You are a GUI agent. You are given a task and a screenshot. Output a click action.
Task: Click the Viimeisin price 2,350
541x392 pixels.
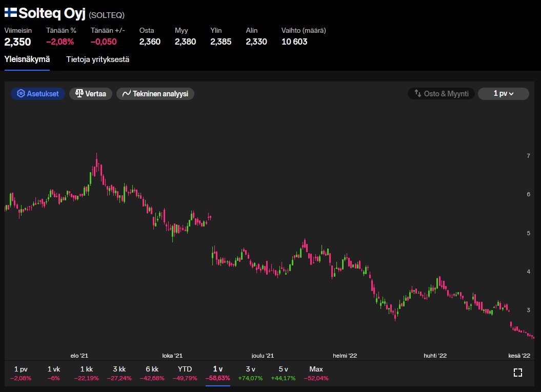point(17,42)
